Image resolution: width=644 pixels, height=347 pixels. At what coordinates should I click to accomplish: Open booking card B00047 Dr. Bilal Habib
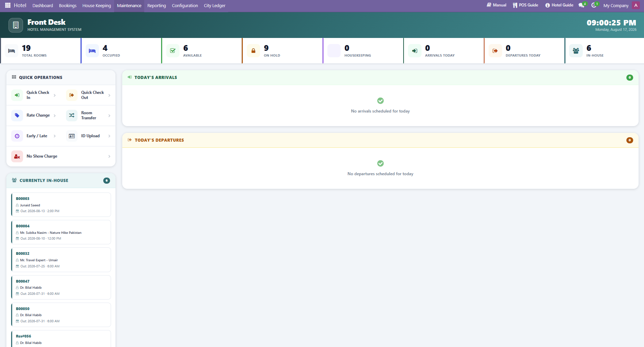61,287
